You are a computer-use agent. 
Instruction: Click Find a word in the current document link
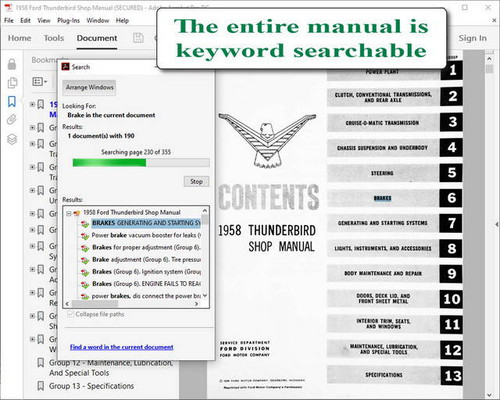[122, 347]
